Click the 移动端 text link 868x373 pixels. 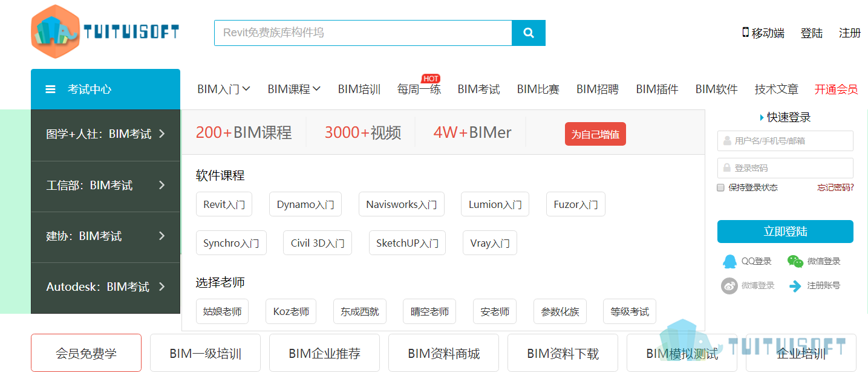tap(768, 33)
